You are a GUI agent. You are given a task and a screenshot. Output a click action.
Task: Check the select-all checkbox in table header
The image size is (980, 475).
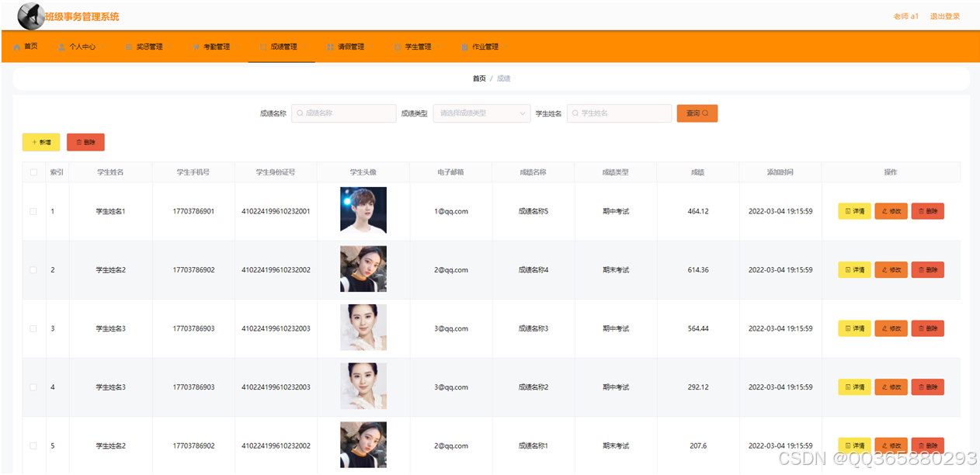click(x=33, y=172)
